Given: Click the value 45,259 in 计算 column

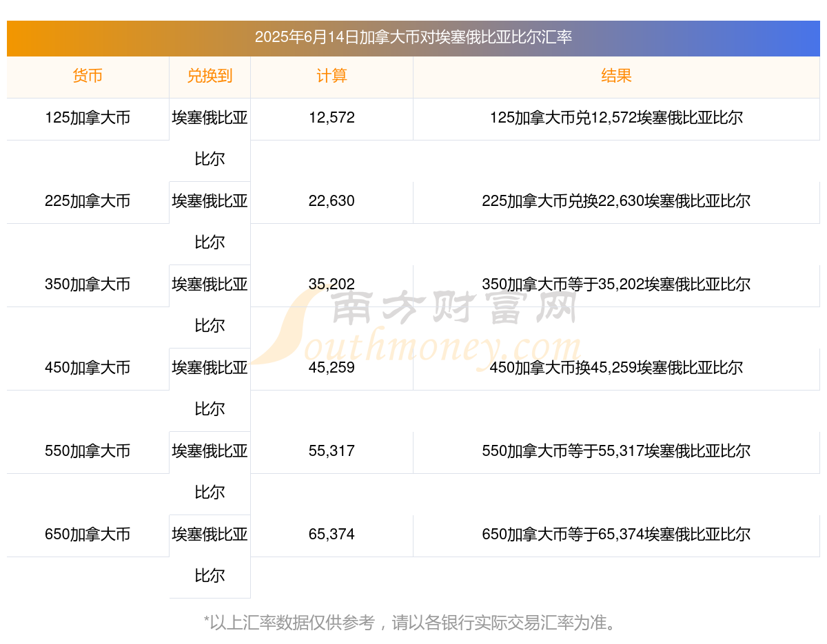Looking at the screenshot, I should 331,368.
